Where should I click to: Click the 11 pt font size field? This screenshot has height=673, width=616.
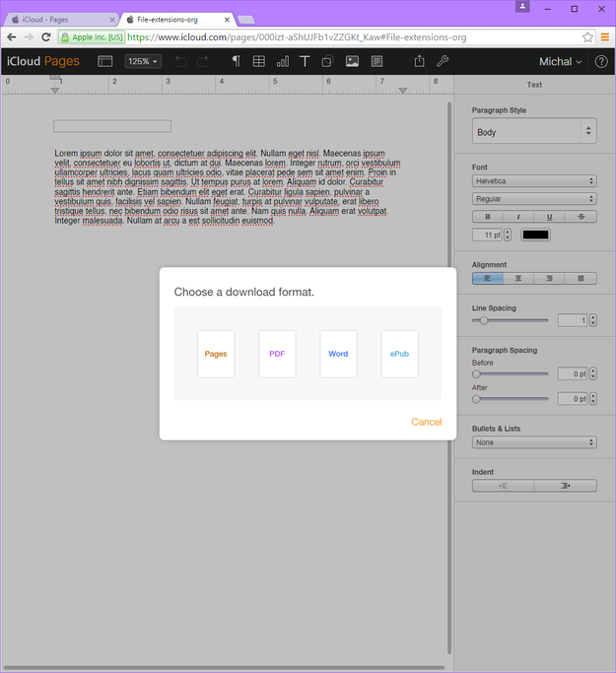click(487, 235)
